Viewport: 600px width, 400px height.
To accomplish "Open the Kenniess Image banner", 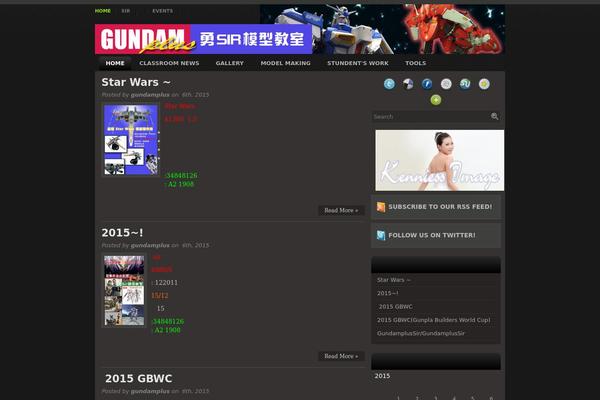I will [x=440, y=160].
